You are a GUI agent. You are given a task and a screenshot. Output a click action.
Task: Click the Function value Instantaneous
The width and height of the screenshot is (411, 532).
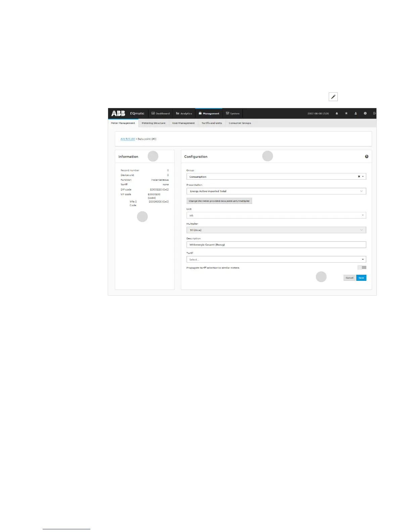(x=160, y=180)
